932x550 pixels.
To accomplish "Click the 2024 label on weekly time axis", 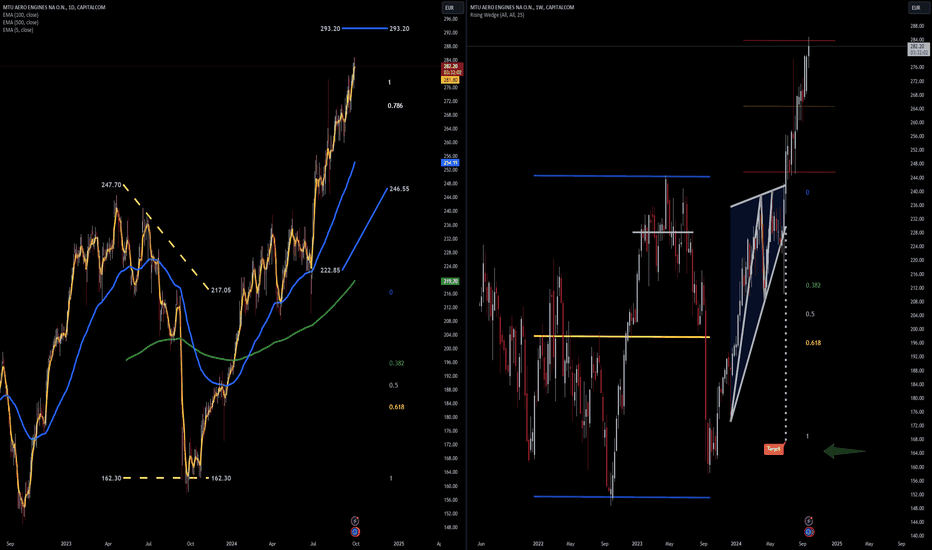I will pyautogui.click(x=736, y=543).
